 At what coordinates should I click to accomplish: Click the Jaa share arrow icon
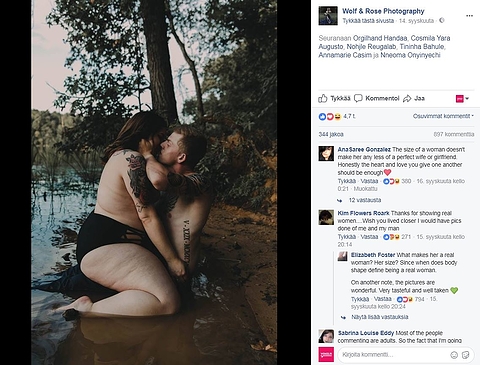point(407,98)
